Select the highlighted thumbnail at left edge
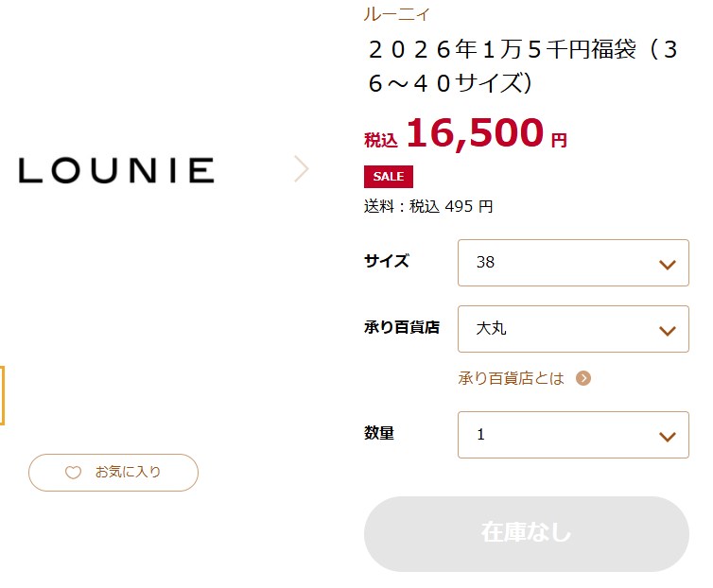The width and height of the screenshot is (713, 588). click(x=3, y=395)
